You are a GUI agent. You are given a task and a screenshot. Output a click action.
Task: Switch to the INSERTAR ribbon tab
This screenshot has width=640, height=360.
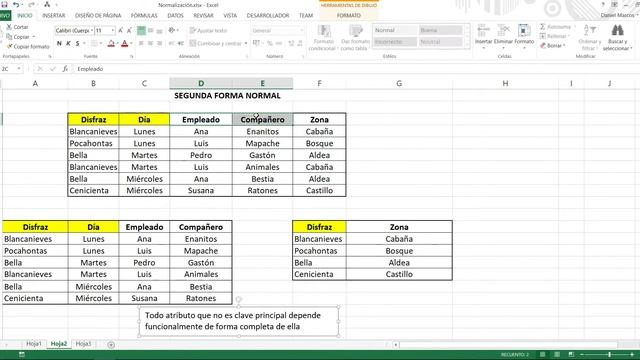[x=53, y=16]
